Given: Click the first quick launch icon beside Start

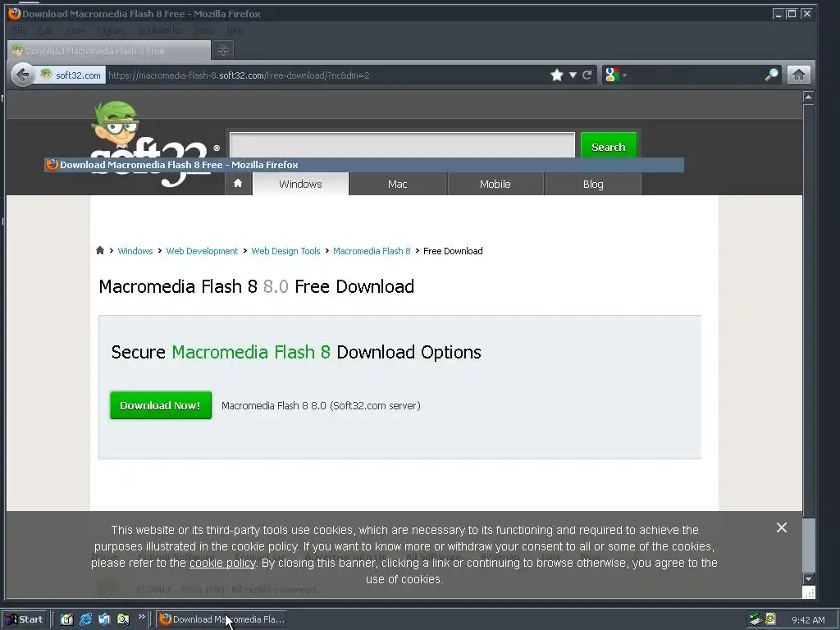Looking at the screenshot, I should point(66,619).
